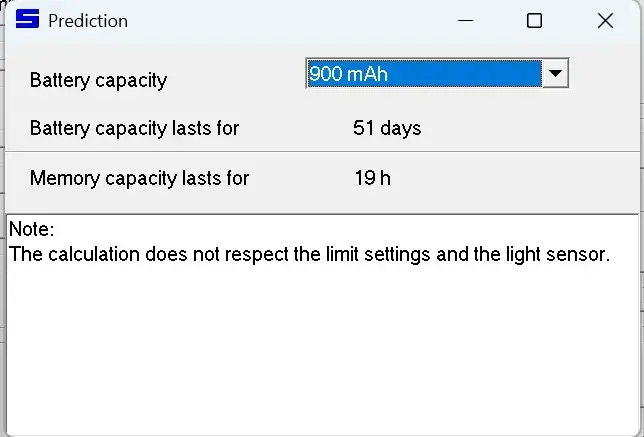Select the 900 mAh combo box field
The height and width of the screenshot is (437, 644).
(423, 74)
